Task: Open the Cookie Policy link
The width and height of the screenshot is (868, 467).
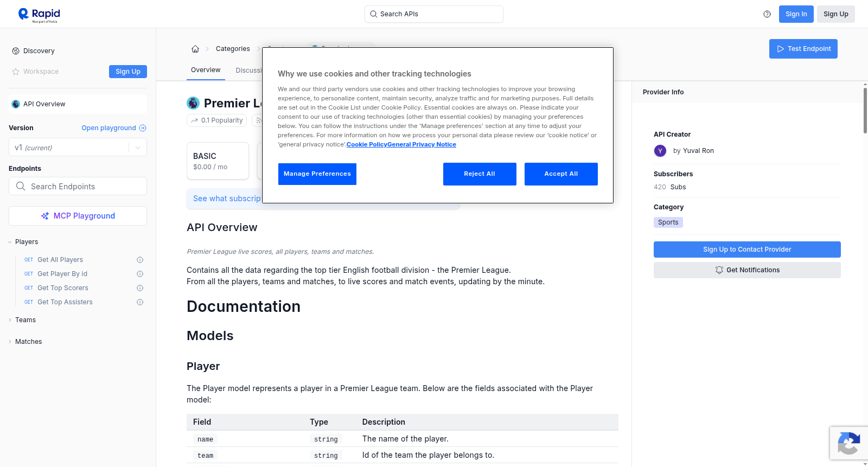Action: 367,144
